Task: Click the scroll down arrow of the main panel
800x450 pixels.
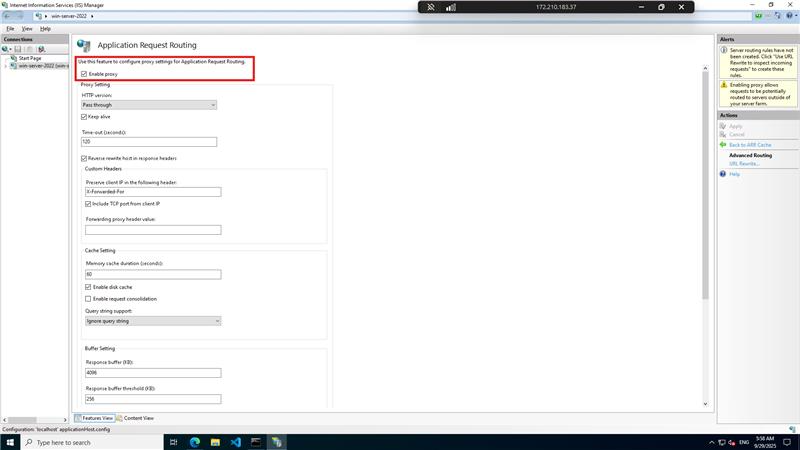Action: coord(706,404)
